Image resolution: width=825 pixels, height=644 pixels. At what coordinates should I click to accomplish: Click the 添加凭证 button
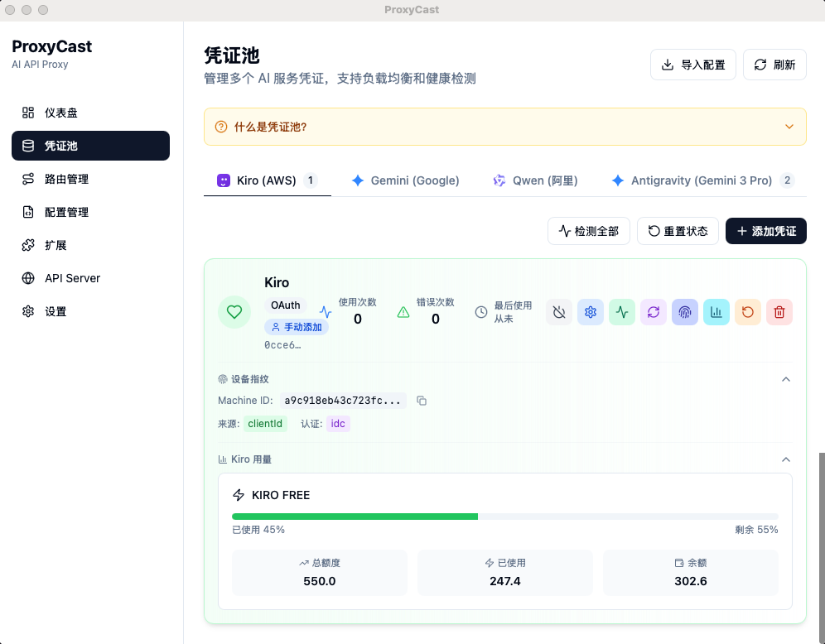[x=765, y=231]
